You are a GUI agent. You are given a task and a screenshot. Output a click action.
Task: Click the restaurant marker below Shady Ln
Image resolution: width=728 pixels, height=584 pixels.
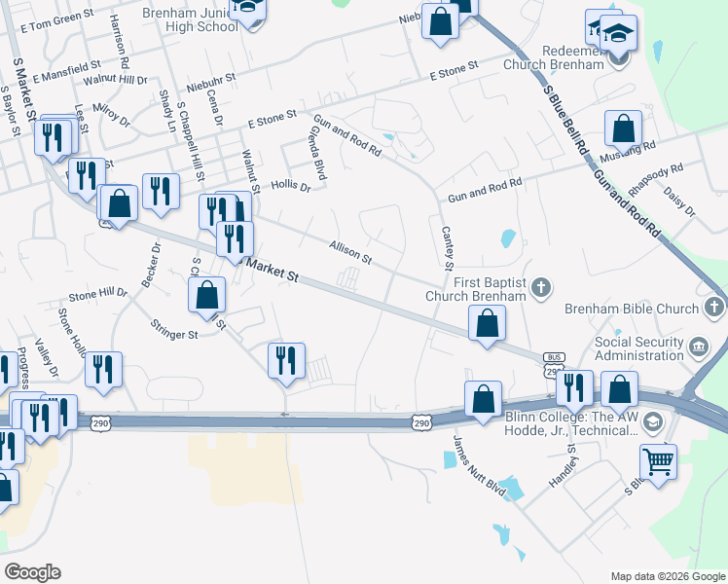click(x=162, y=192)
